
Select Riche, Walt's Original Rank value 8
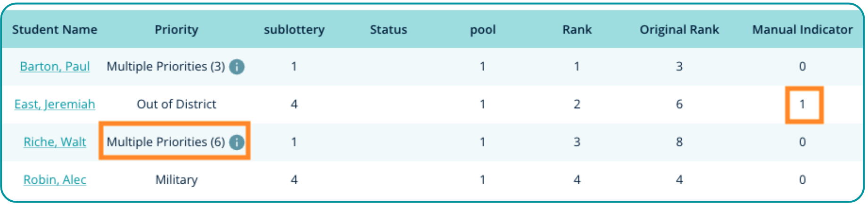(x=679, y=142)
